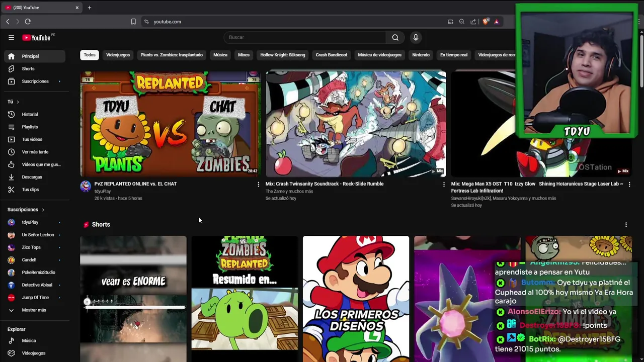Click tdyuPlay channel avatar under video
This screenshot has height=362, width=644.
point(86,187)
